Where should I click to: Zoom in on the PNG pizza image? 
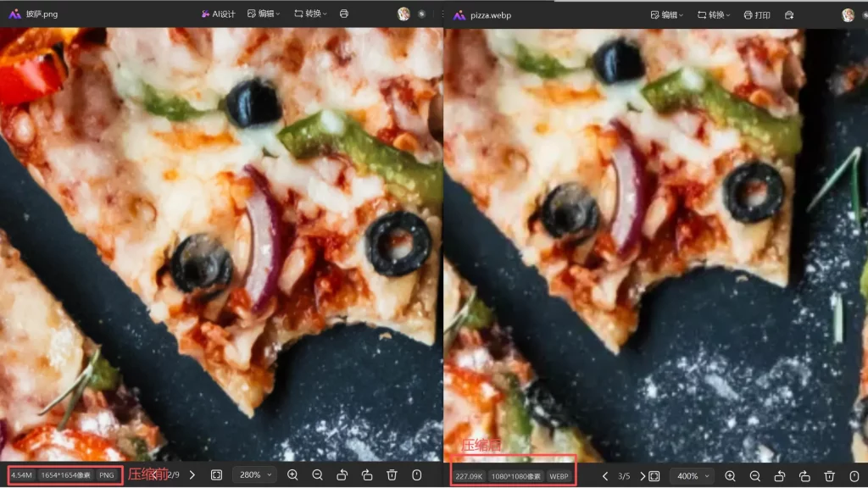point(292,475)
